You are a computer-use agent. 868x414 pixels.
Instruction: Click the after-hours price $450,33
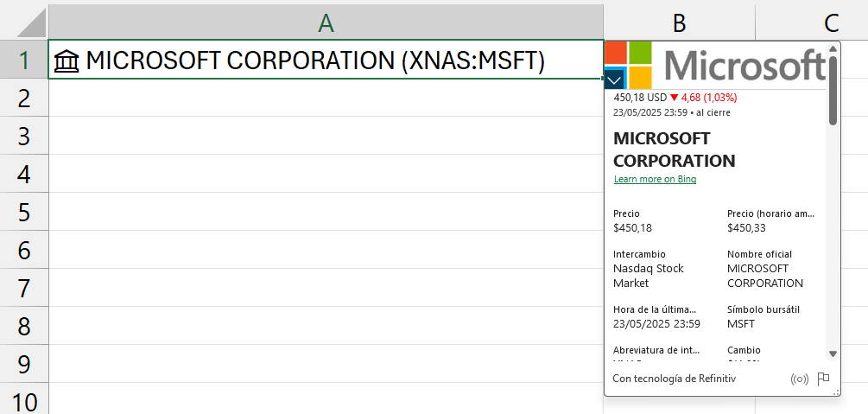747,228
